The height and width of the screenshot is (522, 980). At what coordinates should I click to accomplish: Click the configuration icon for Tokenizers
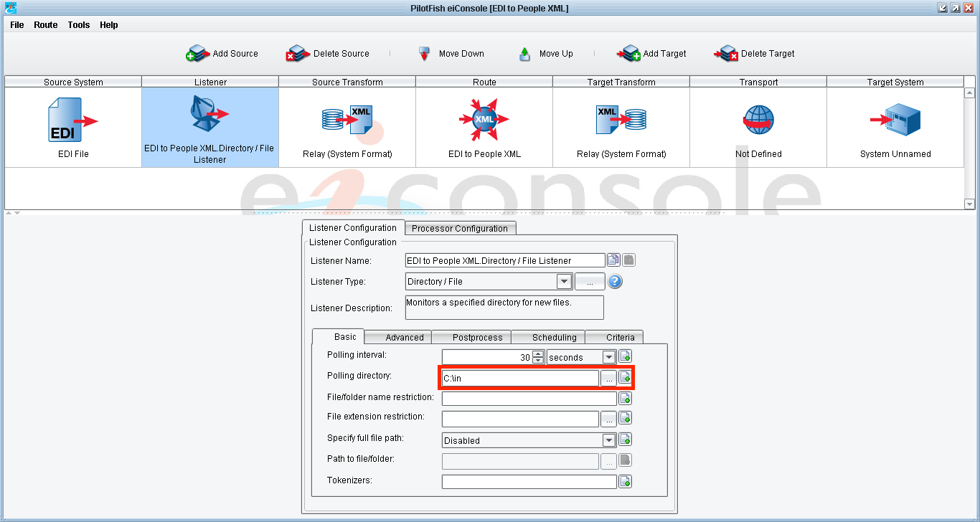coord(625,481)
